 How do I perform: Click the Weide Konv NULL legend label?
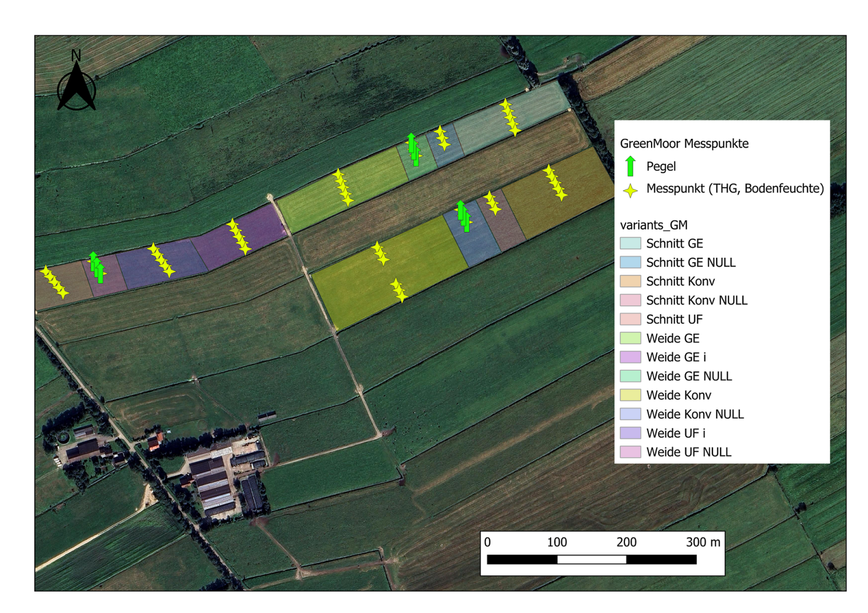pos(695,414)
